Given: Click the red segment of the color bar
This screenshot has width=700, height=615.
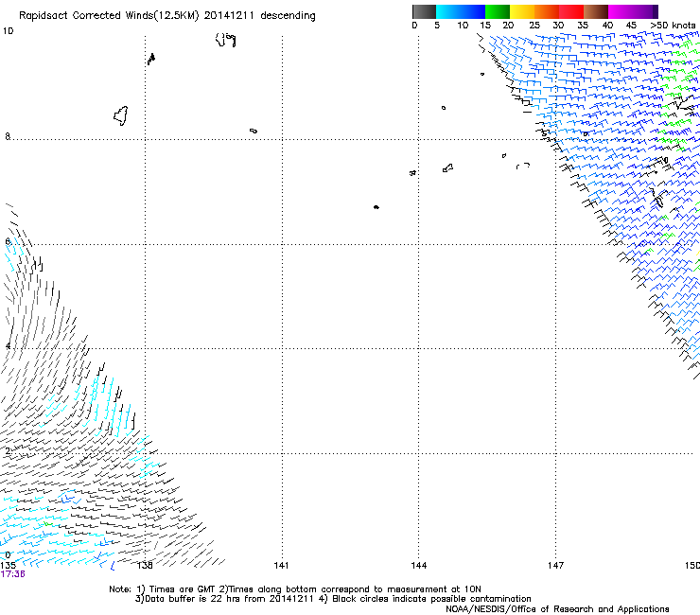Looking at the screenshot, I should pos(571,11).
